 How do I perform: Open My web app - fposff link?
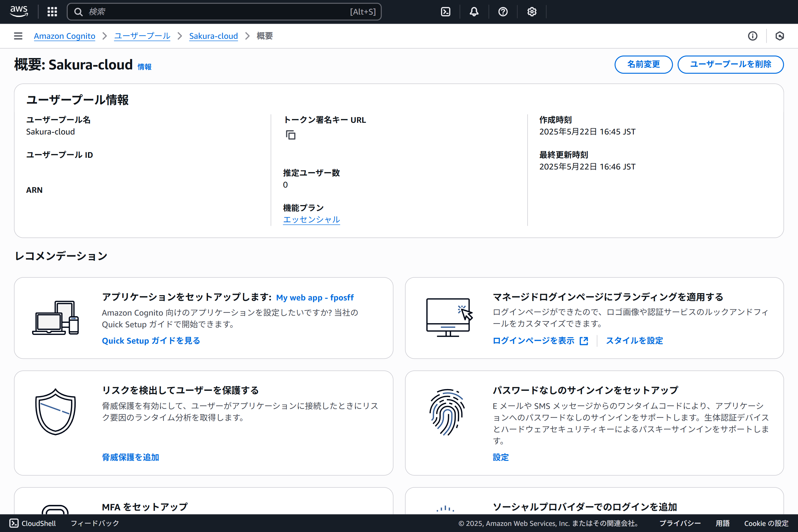coord(315,297)
